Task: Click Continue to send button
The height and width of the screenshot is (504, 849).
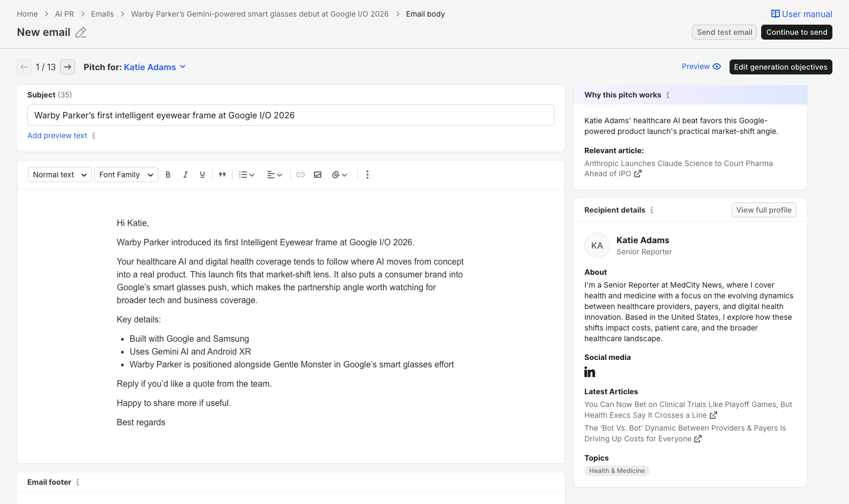Action: pos(797,32)
